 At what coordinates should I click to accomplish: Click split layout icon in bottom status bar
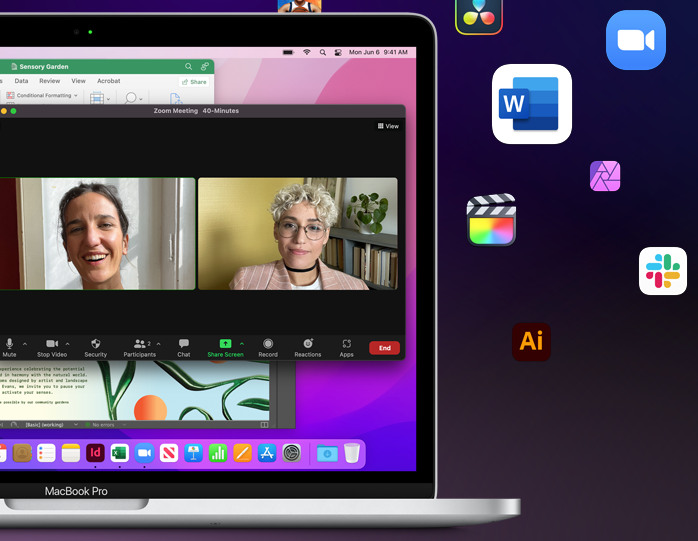(x=264, y=425)
